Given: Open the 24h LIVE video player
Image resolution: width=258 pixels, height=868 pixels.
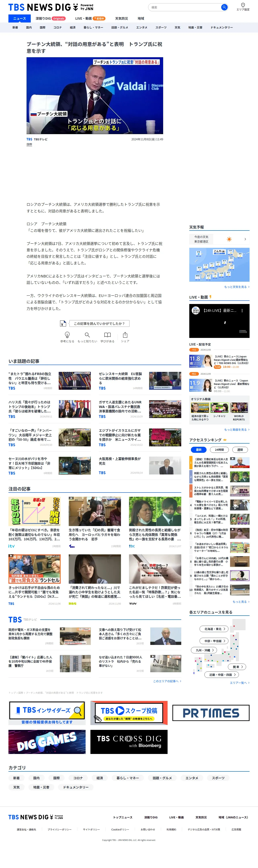Looking at the screenshot, I should click(219, 321).
